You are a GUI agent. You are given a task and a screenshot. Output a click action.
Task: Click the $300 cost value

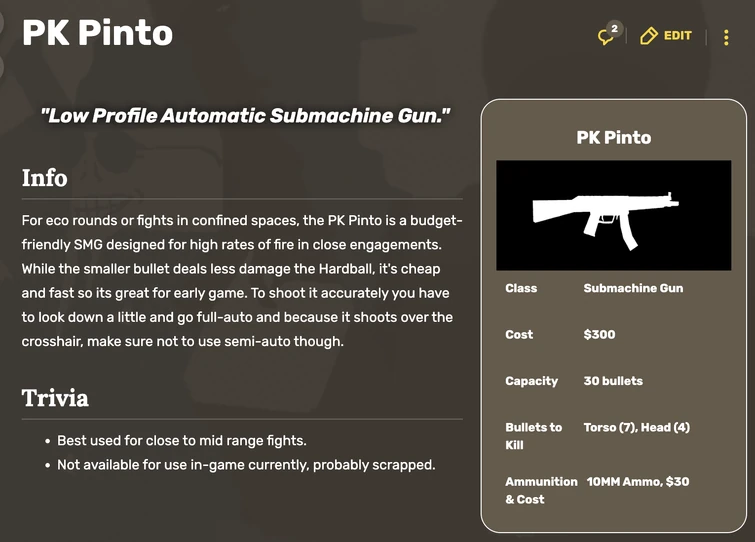[599, 334]
